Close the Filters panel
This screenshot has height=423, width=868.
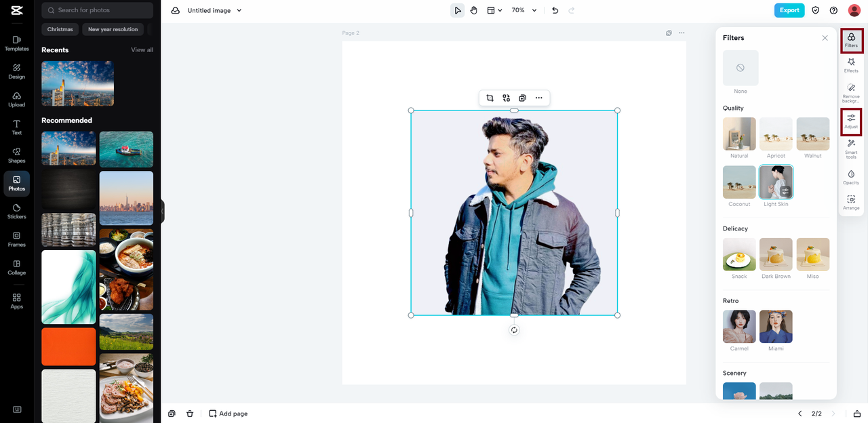tap(825, 38)
